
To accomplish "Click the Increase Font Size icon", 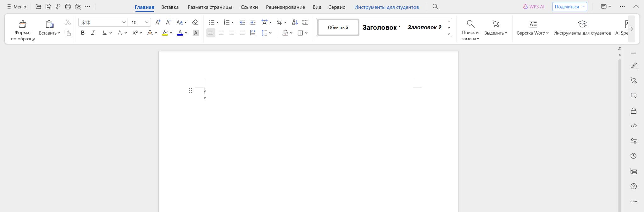I will (x=158, y=22).
